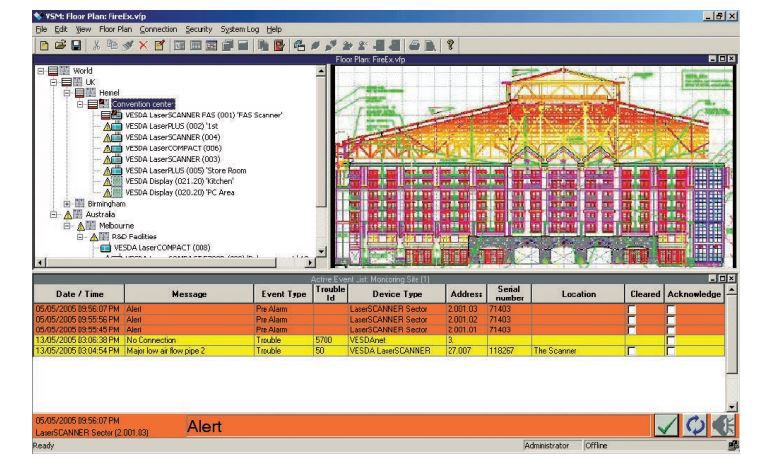The width and height of the screenshot is (767, 471).
Task: Open the Security menu
Action: coord(199,29)
